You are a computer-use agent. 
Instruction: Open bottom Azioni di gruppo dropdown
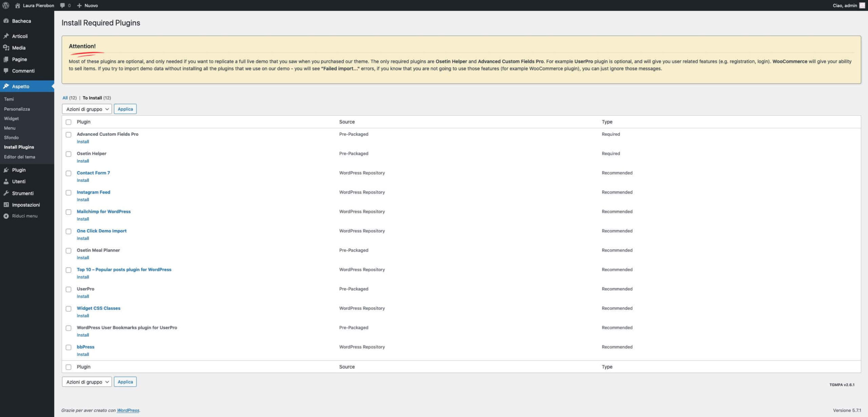(x=87, y=382)
